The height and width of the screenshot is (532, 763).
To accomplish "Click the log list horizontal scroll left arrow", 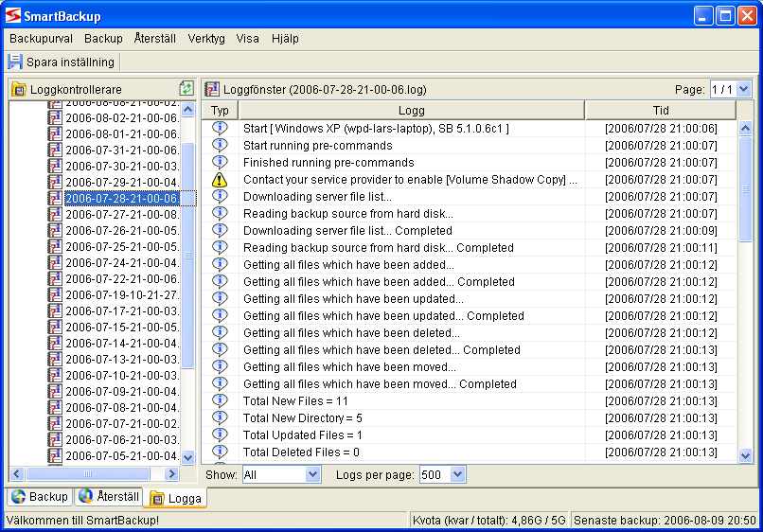I will pos(17,473).
